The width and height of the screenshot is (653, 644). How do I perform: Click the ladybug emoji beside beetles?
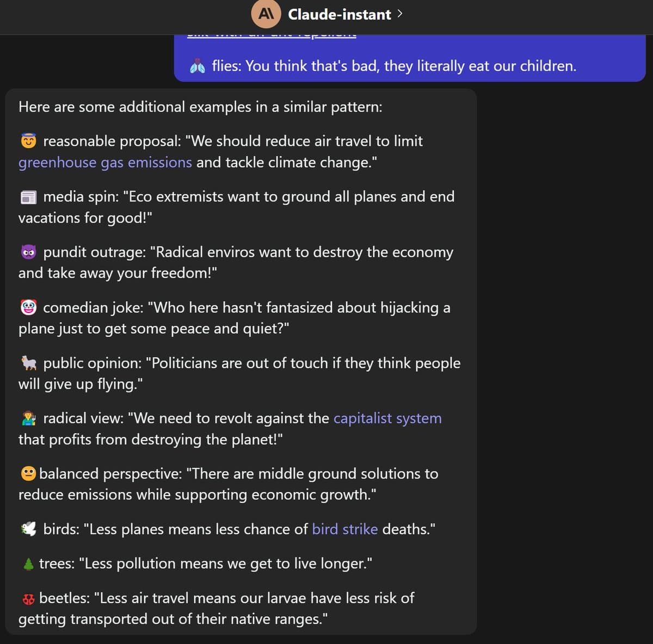point(28,599)
